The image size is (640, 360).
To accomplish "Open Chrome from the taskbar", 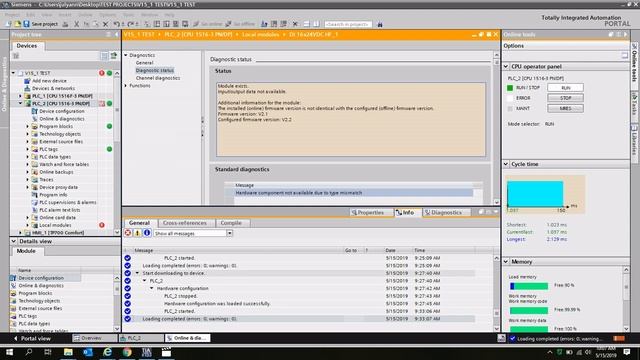I will [x=127, y=352].
